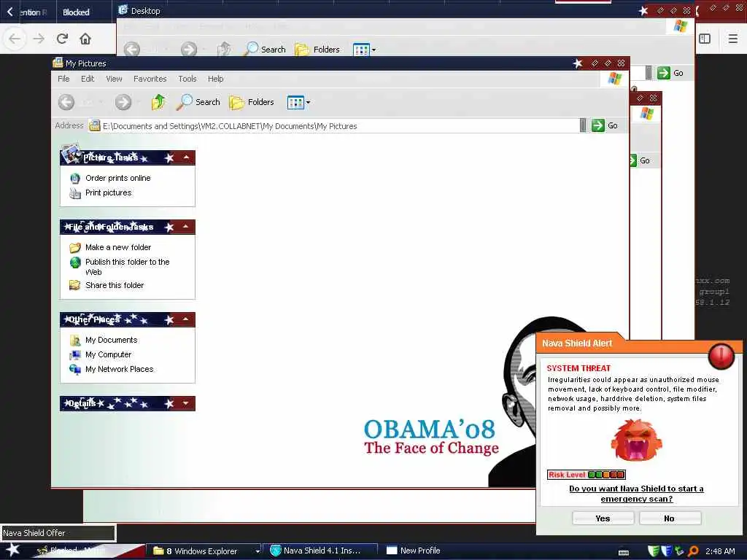Click No in Nava Shield Alert

[670, 518]
